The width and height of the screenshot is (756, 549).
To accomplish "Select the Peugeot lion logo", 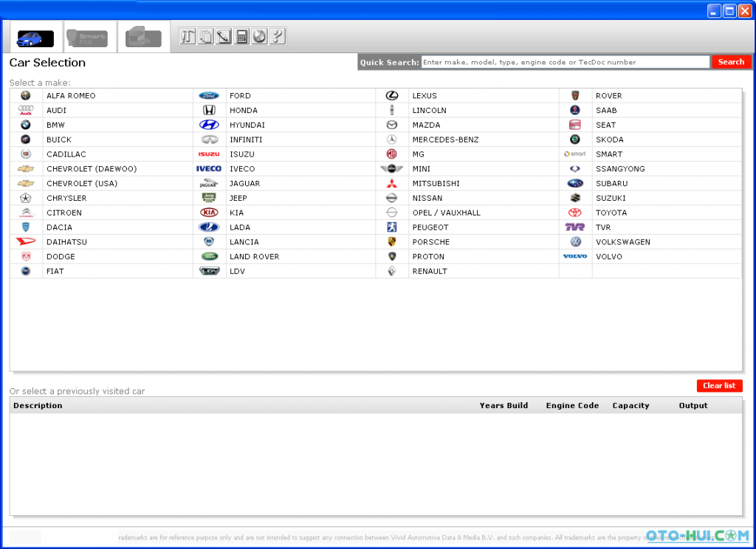I will tap(392, 227).
